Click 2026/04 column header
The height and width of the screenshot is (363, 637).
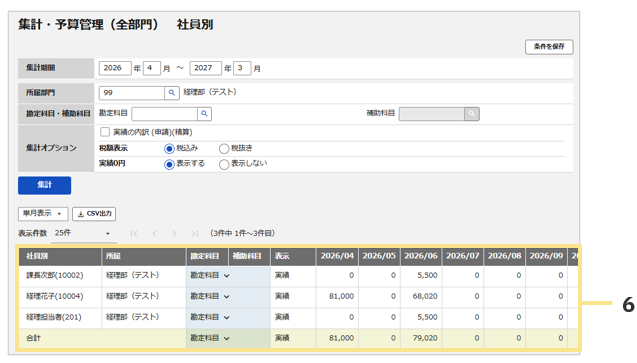point(337,256)
